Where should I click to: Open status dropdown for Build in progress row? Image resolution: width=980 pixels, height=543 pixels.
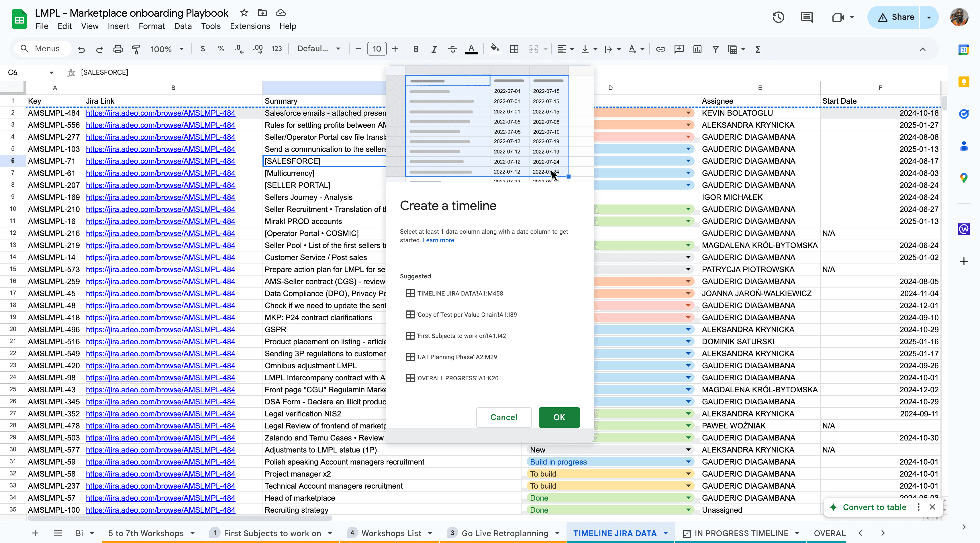[x=688, y=462]
